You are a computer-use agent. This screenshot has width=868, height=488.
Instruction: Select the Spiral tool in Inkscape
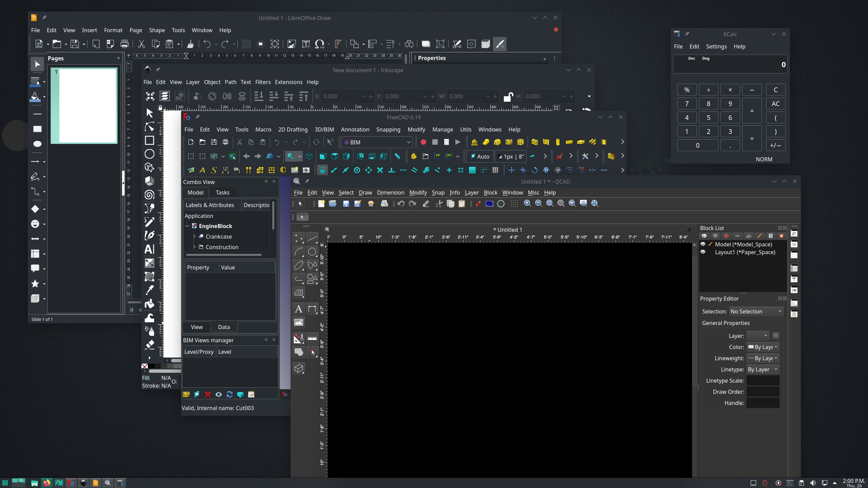point(149,195)
